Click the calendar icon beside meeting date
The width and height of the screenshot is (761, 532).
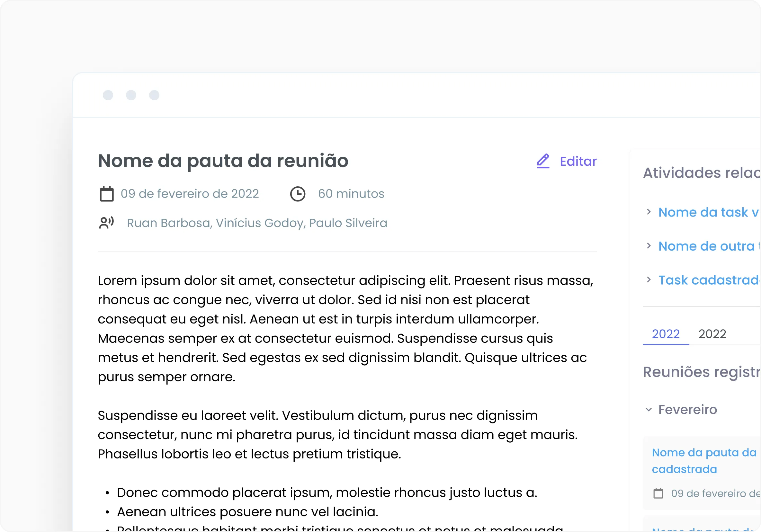coord(106,194)
